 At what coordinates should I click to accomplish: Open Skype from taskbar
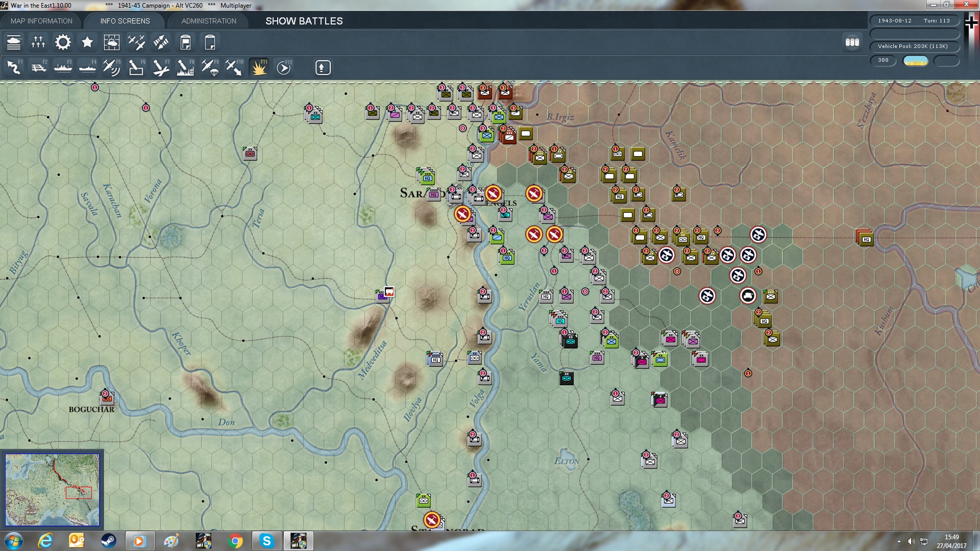[x=266, y=541]
